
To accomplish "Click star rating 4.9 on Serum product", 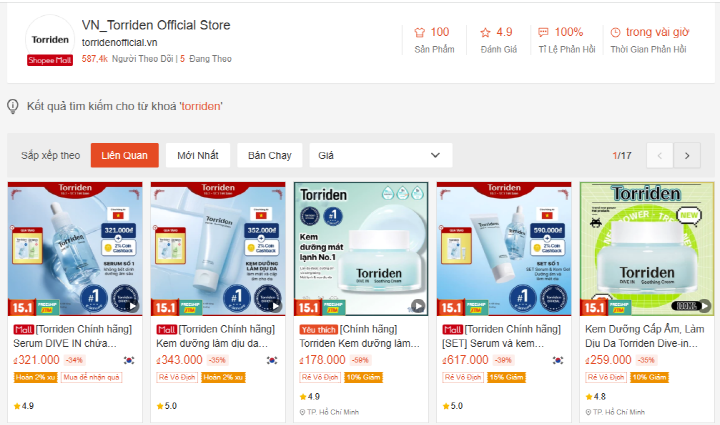I will (24, 406).
